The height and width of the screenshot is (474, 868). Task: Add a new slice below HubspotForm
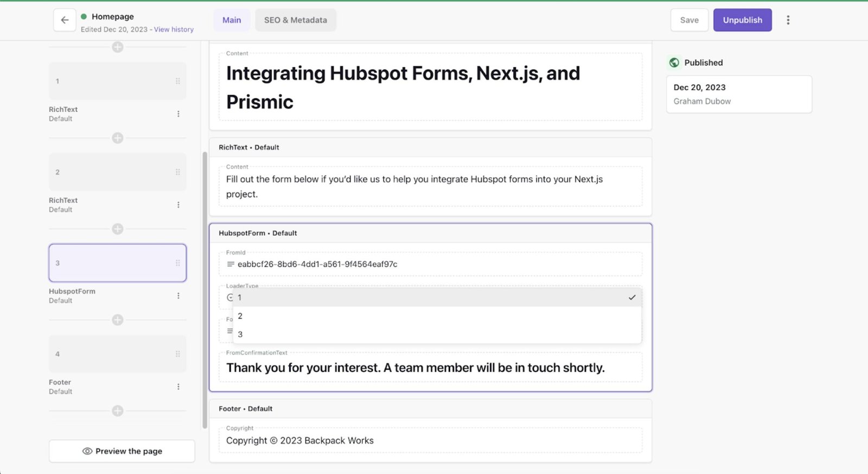[x=117, y=320]
